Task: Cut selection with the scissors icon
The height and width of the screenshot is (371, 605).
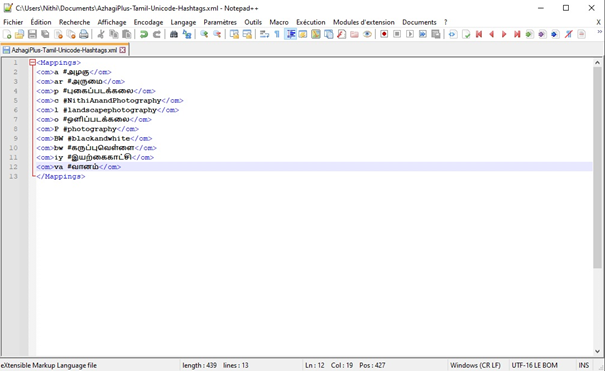Action: pos(101,34)
